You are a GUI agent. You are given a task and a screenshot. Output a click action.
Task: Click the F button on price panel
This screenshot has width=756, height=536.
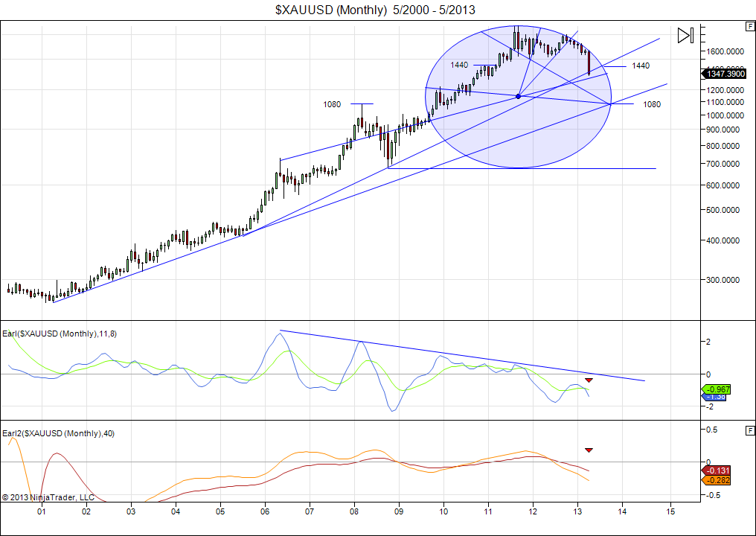click(x=750, y=26)
